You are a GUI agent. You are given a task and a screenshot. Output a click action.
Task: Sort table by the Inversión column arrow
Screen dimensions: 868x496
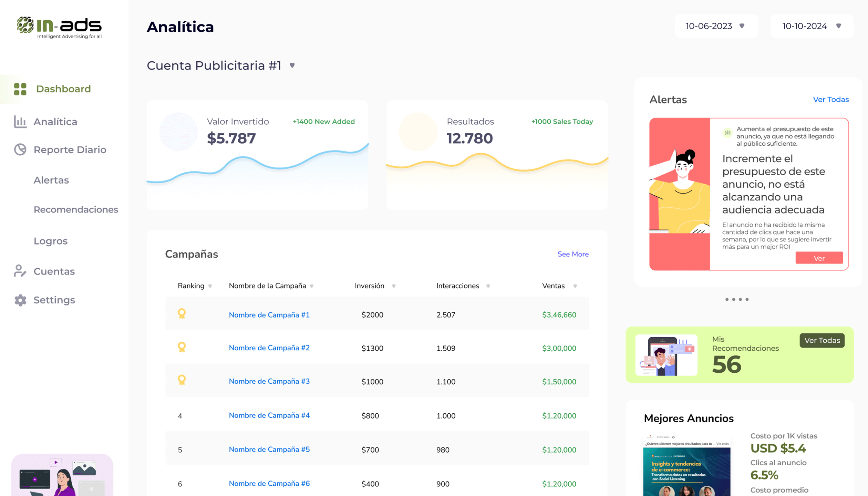[394, 286]
